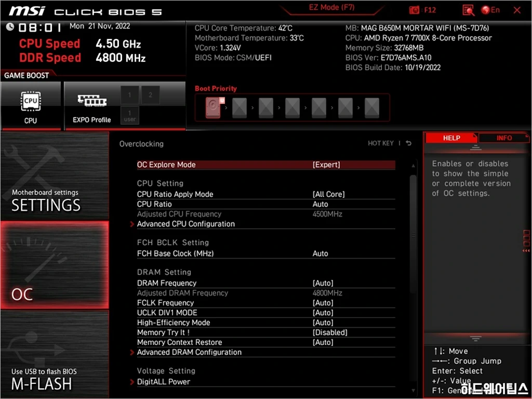The height and width of the screenshot is (399, 532).
Task: Change language via the En globe icon
Action: (490, 10)
